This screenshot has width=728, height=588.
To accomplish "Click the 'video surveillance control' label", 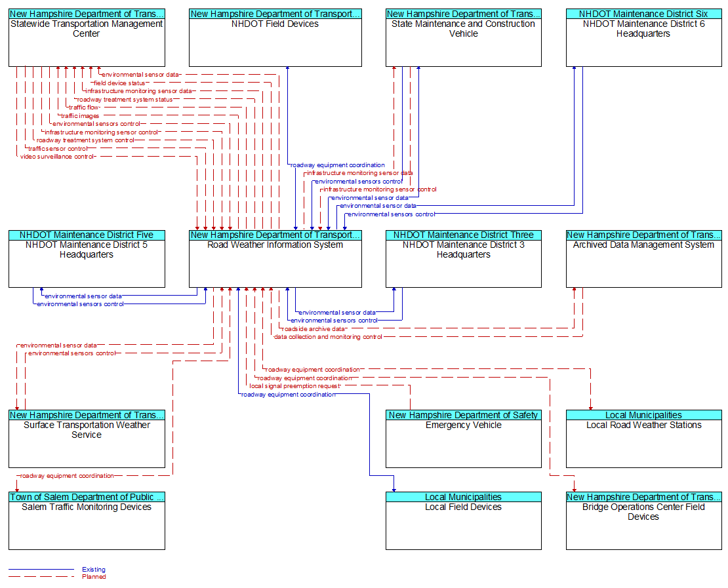I will pyautogui.click(x=57, y=157).
